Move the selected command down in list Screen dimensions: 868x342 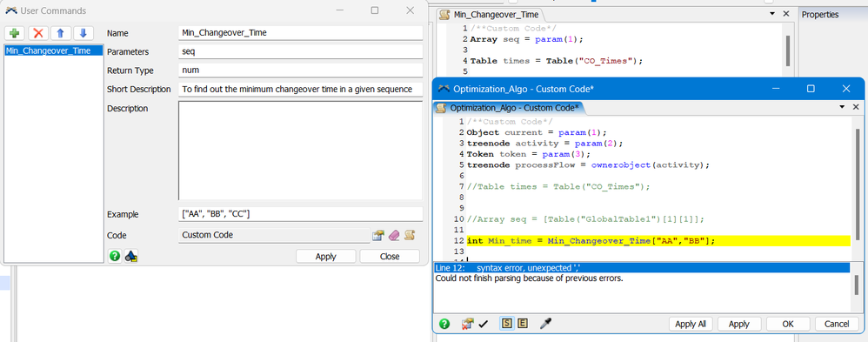tap(83, 33)
